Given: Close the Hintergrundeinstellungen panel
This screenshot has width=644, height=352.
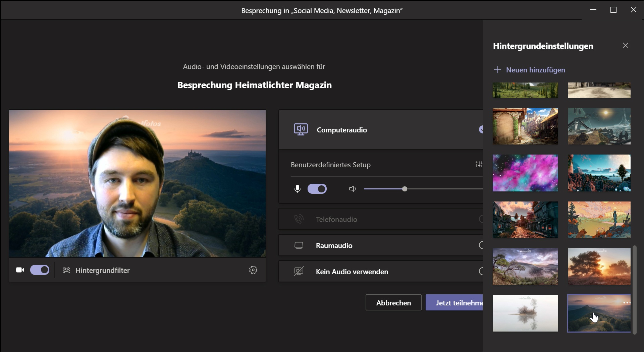Looking at the screenshot, I should point(626,45).
